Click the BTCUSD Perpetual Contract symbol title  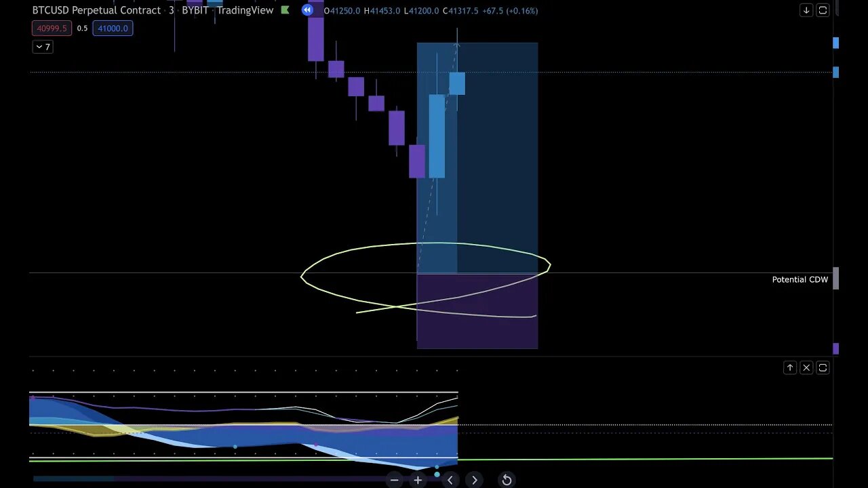[96, 10]
